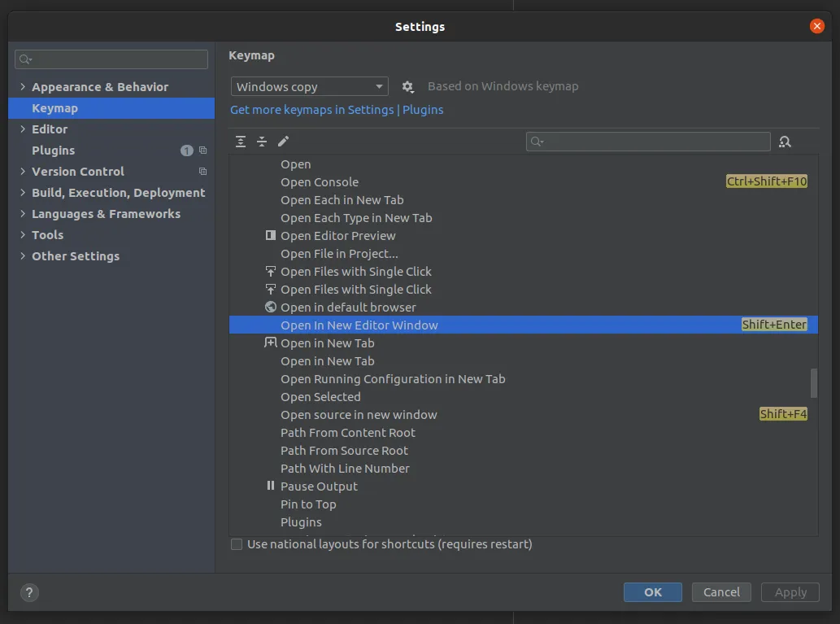Click the action list vertical scrollbar

point(813,382)
